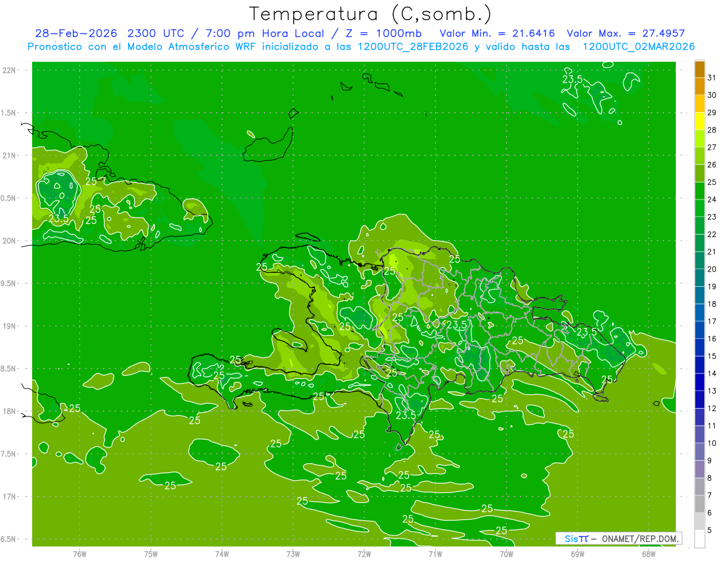Click the colorbar segment between 25 and 26
The image size is (728, 562).
click(699, 173)
